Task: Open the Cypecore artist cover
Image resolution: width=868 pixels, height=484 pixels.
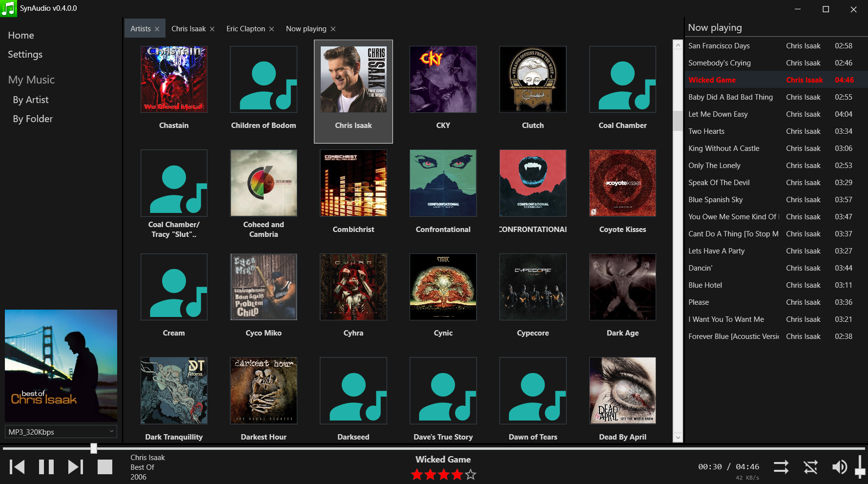Action: pyautogui.click(x=533, y=287)
